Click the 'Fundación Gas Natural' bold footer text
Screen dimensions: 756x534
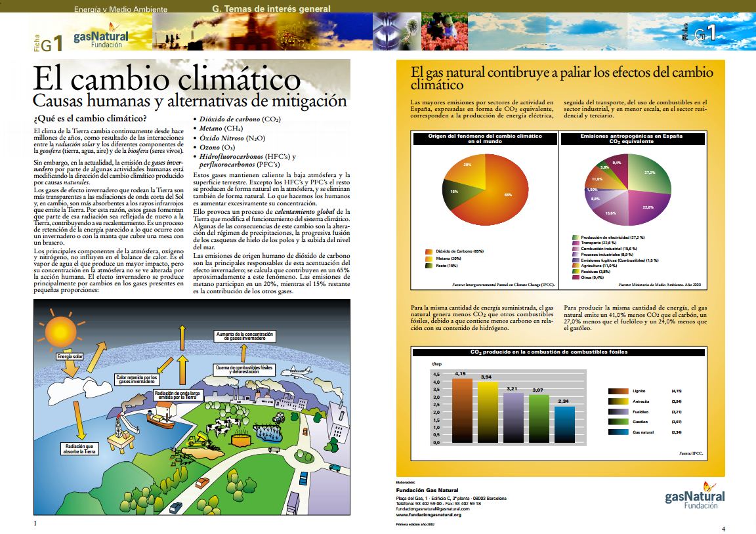coord(427,490)
